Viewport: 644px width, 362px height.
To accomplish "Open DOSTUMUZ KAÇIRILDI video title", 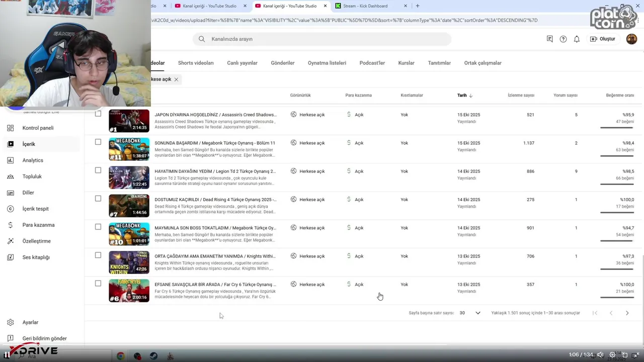I will (215, 200).
